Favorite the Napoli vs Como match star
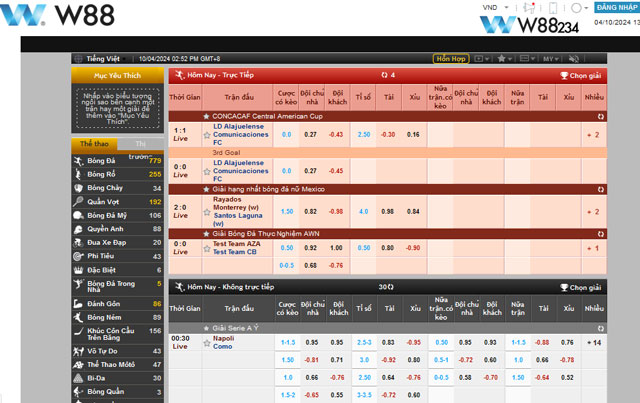The width and height of the screenshot is (640, 403). (207, 343)
